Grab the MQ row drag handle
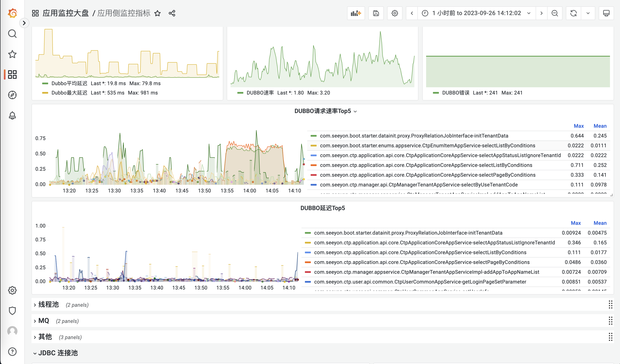 (x=610, y=321)
